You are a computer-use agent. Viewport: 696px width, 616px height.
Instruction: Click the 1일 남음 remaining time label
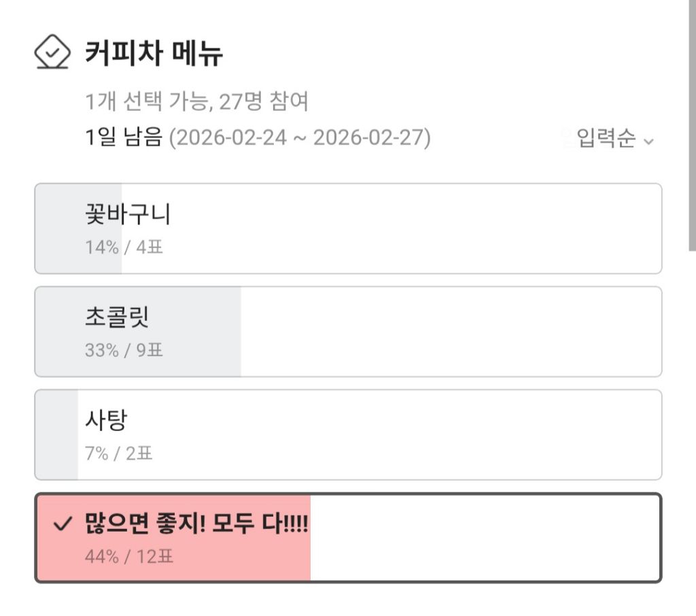[x=123, y=138]
